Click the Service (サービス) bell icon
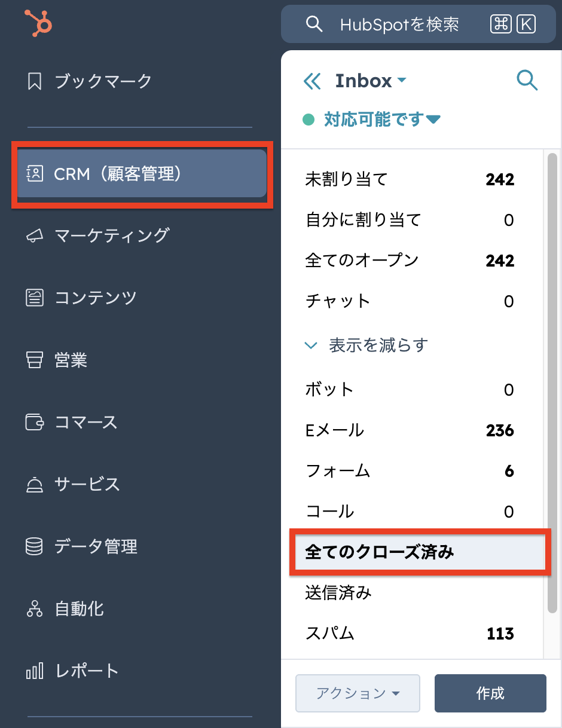 tap(35, 484)
